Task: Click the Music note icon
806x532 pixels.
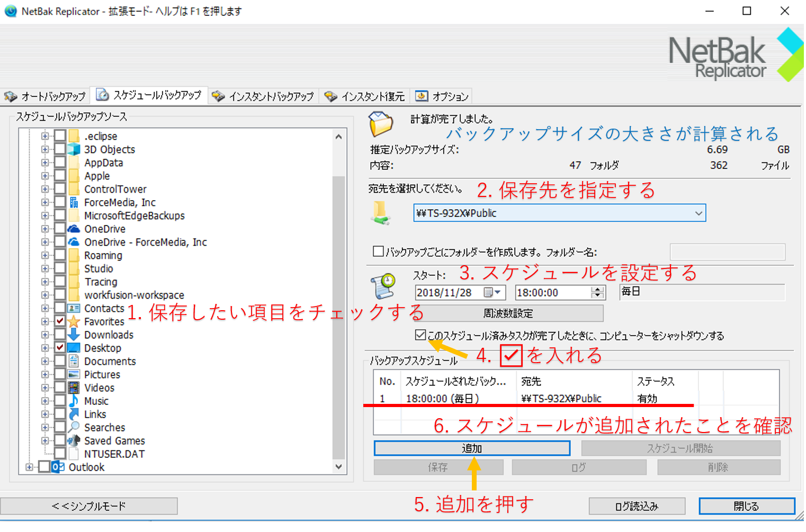Action: click(74, 401)
